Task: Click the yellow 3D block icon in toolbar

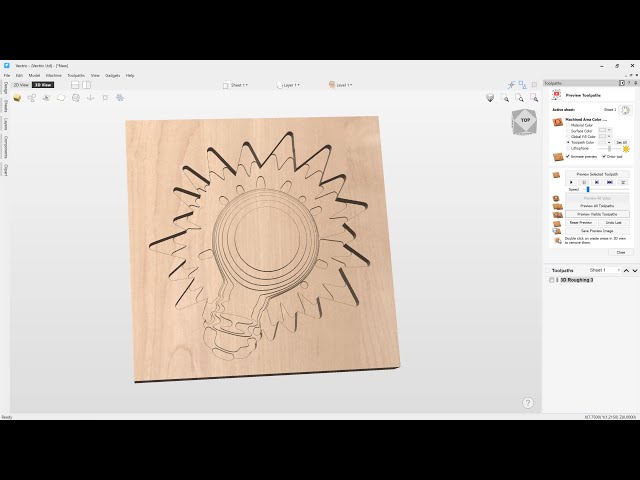Action: [17, 98]
